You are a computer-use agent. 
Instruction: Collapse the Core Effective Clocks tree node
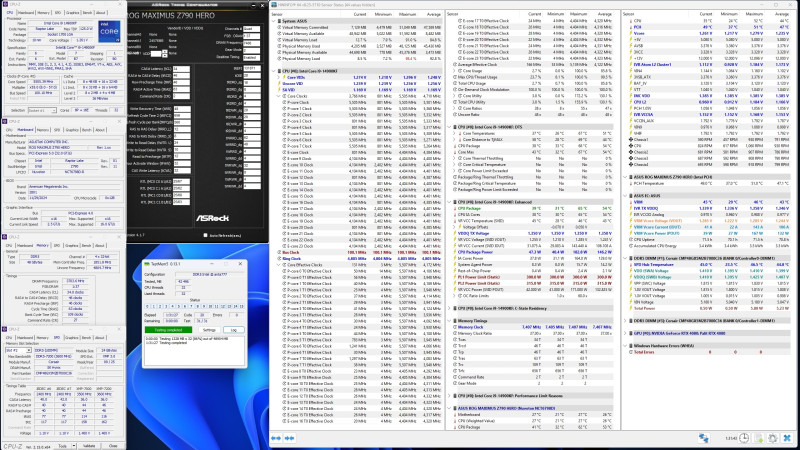point(279,265)
